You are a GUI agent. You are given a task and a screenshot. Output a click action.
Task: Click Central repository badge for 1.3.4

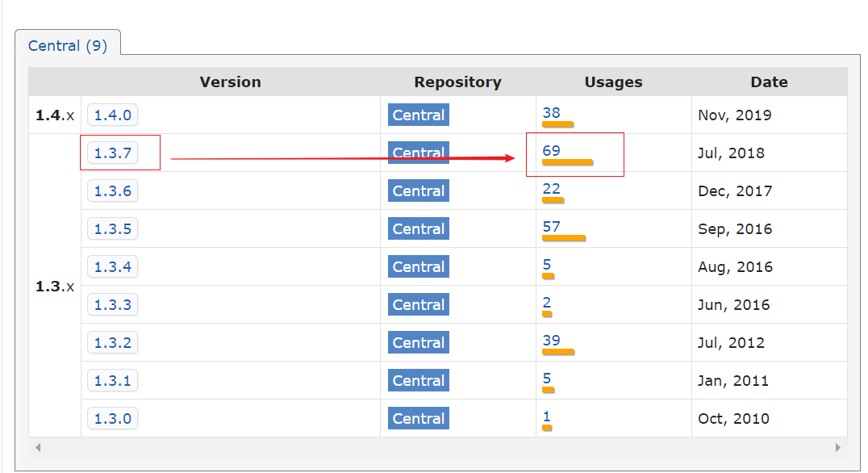pos(419,267)
